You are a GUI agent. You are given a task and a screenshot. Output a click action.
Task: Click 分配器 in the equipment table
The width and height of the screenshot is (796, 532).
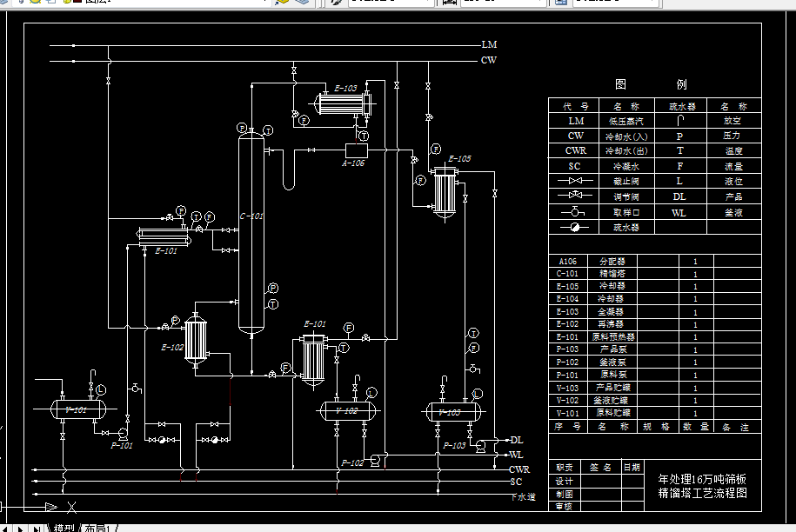click(x=612, y=261)
